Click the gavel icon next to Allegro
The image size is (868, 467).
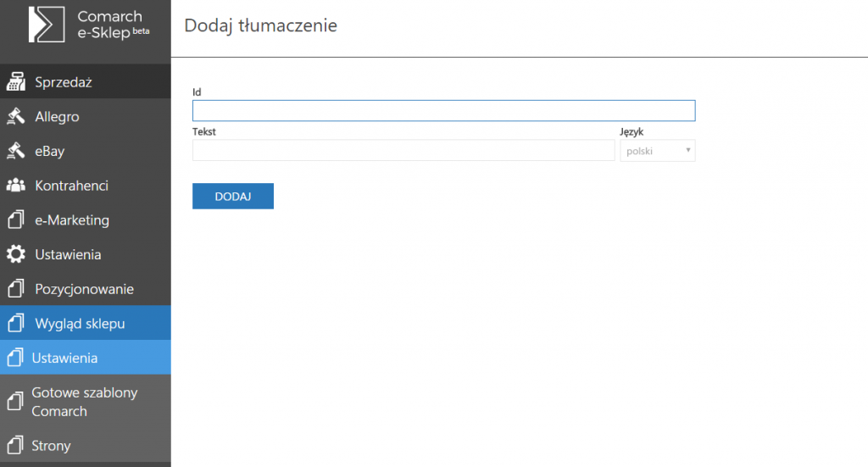point(16,116)
